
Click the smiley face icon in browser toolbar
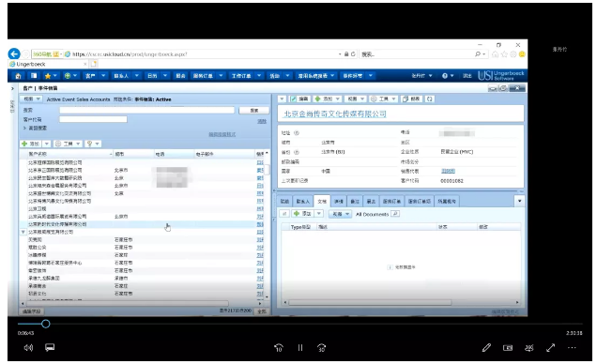[x=522, y=54]
